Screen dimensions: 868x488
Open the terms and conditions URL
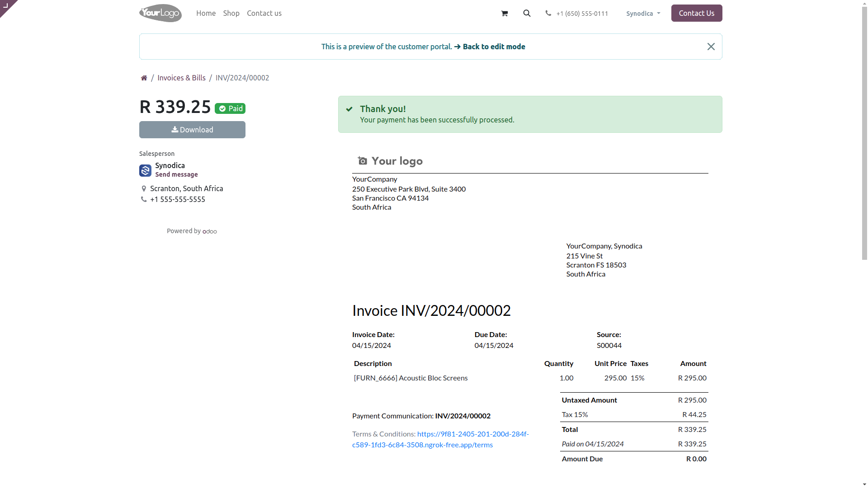coord(441,439)
